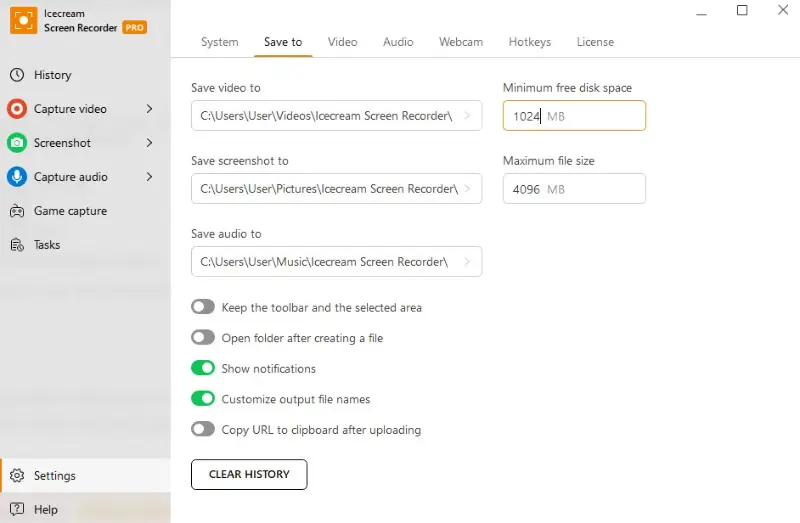Open folder chooser arrow for Save audio to
Image resolution: width=800 pixels, height=523 pixels.
[x=467, y=262]
